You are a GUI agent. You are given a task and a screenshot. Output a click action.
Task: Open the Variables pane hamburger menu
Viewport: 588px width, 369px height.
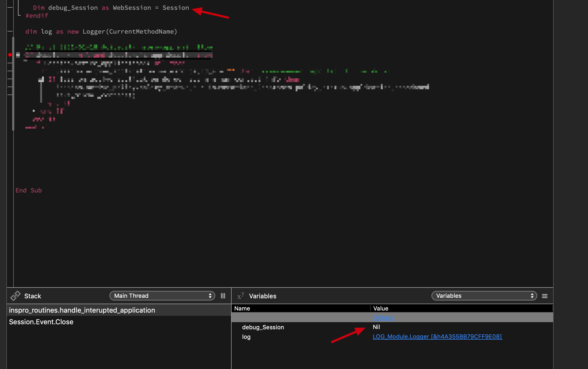pos(545,296)
